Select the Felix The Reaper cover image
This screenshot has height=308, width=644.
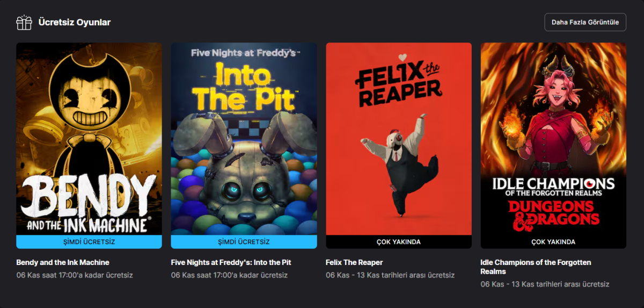(399, 139)
